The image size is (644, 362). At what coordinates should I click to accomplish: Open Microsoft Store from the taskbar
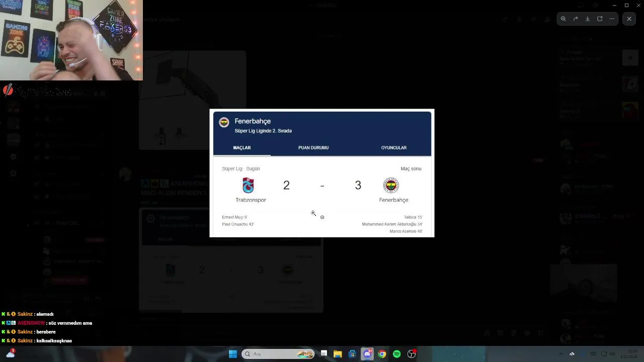(352, 354)
